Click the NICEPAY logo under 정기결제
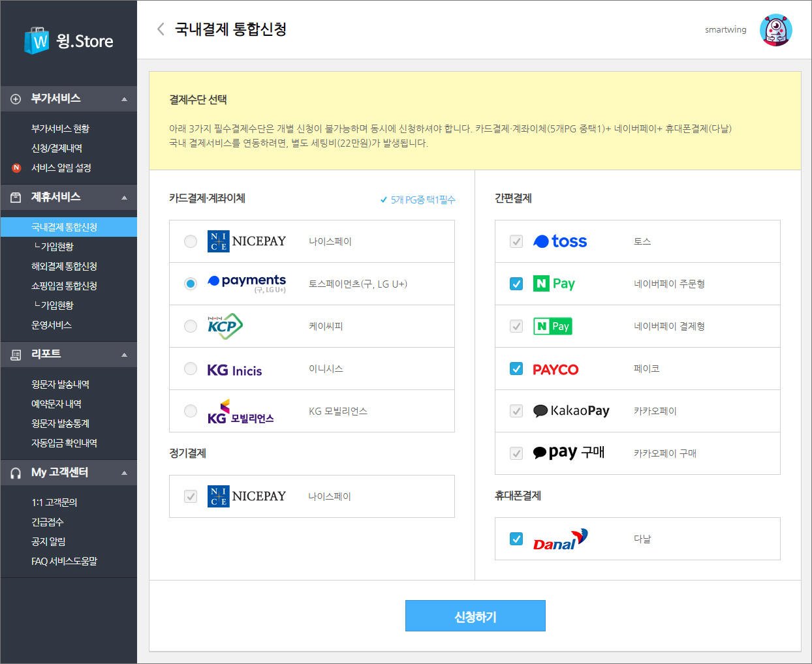The width and height of the screenshot is (812, 664). pyautogui.click(x=247, y=496)
